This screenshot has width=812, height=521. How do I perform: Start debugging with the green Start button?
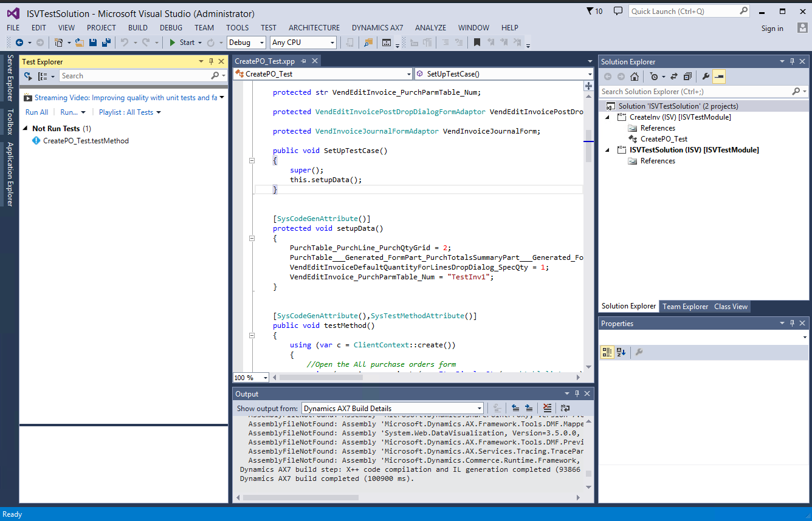point(182,43)
